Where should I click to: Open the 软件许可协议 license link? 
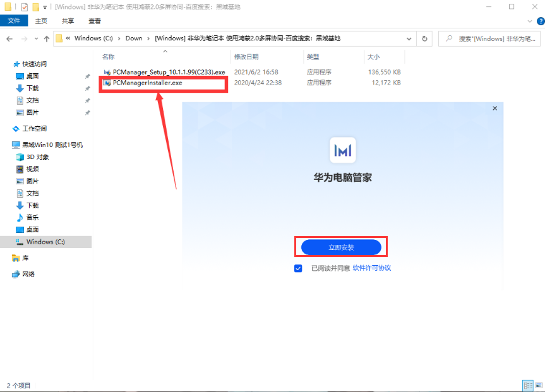(x=372, y=268)
